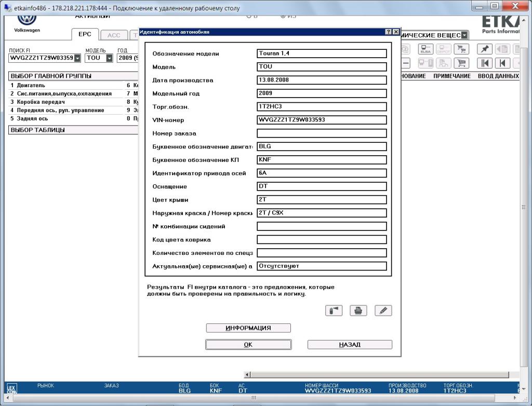The height and width of the screenshot is (406, 532).
Task: Click the Модельный год field 2009
Action: click(322, 93)
